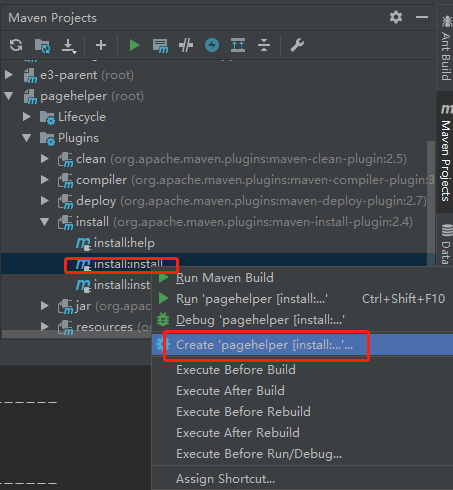Expand the clean plugin node

(45, 159)
